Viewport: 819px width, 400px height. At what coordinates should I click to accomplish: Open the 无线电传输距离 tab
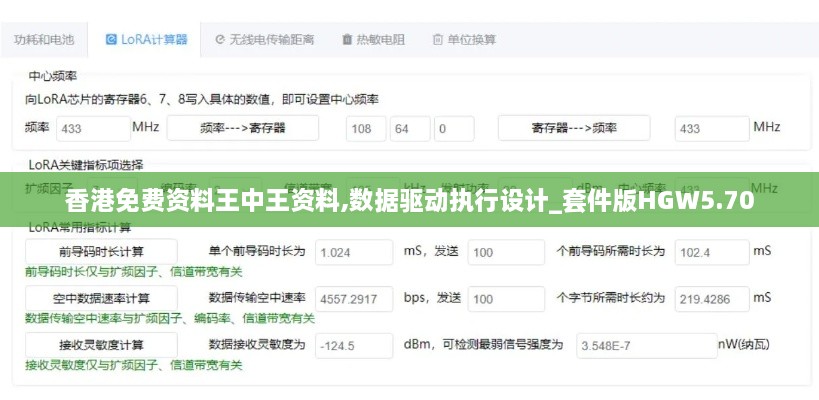click(264, 40)
